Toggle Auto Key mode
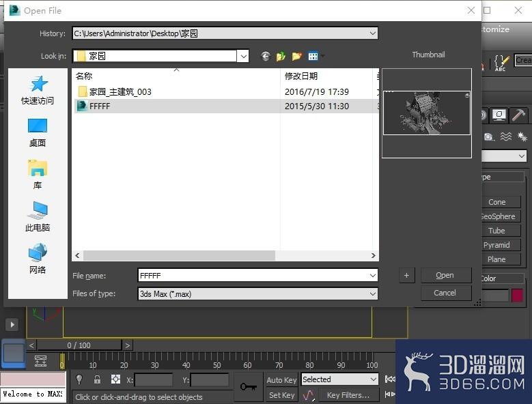532x404 pixels. pos(281,380)
